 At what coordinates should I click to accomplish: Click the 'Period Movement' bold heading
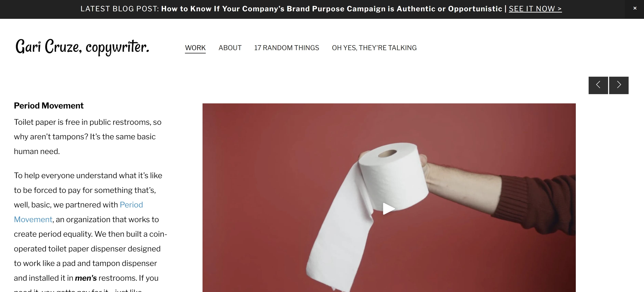(x=49, y=105)
